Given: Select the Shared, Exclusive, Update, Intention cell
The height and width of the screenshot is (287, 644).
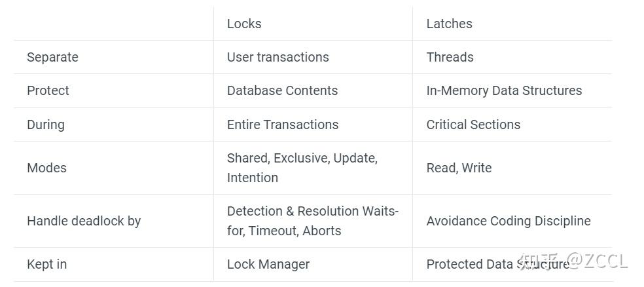Looking at the screenshot, I should click(x=302, y=168).
